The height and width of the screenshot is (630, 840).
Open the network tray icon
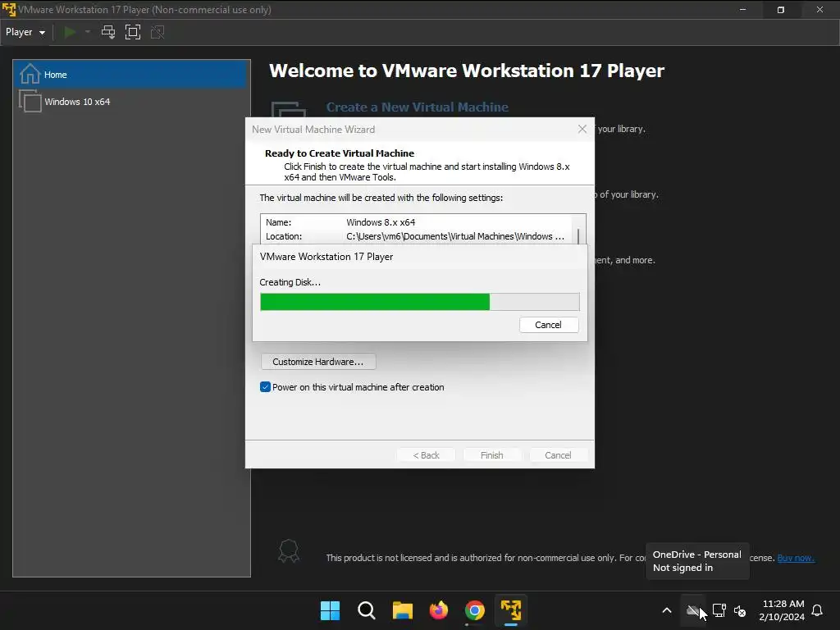(719, 610)
